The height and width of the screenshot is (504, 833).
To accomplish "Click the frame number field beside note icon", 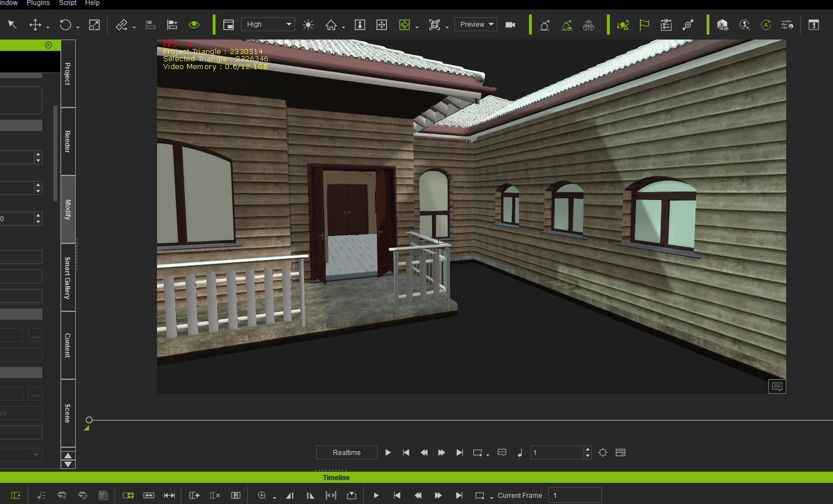I will pos(557,453).
